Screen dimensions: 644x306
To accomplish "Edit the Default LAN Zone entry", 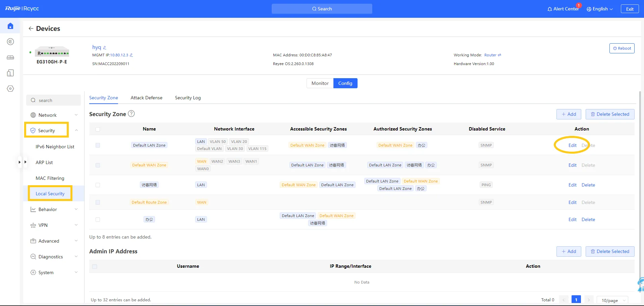I will tap(572, 145).
